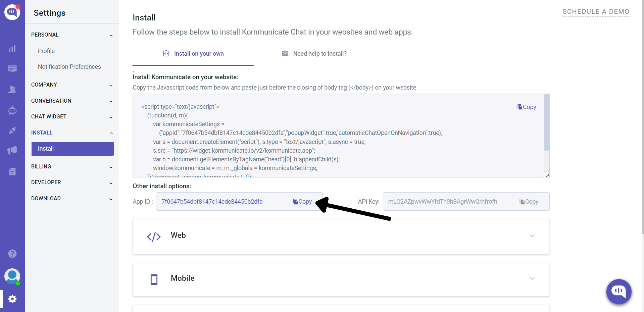Click the API Key field value

(443, 202)
